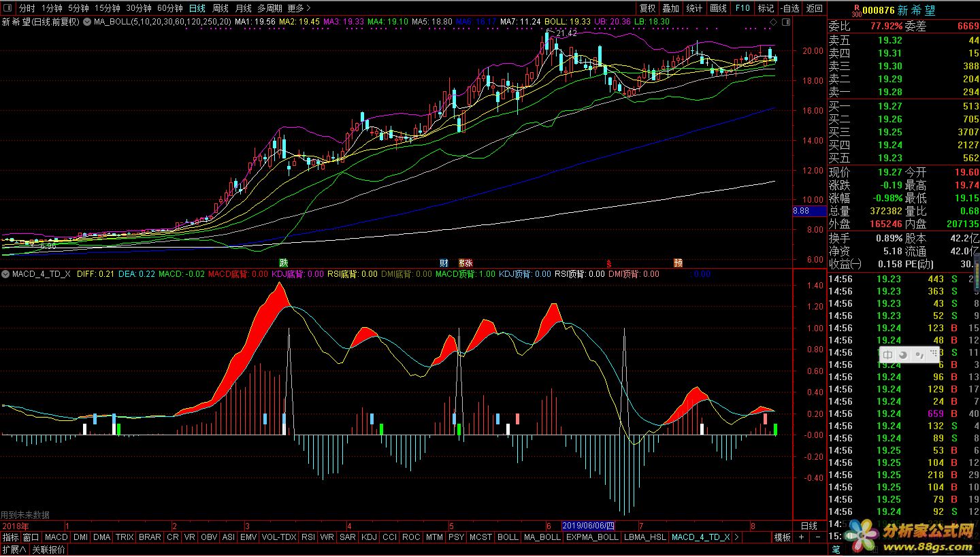Open the 多周期 multi-period view
The image size is (980, 557).
[269, 8]
